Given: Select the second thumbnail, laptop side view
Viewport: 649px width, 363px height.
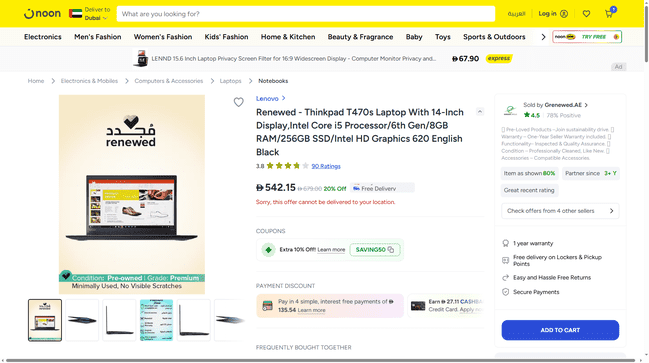Looking at the screenshot, I should coord(82,320).
